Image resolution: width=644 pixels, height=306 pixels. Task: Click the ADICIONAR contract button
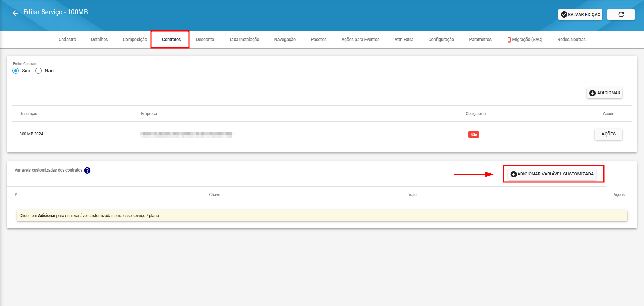point(605,93)
